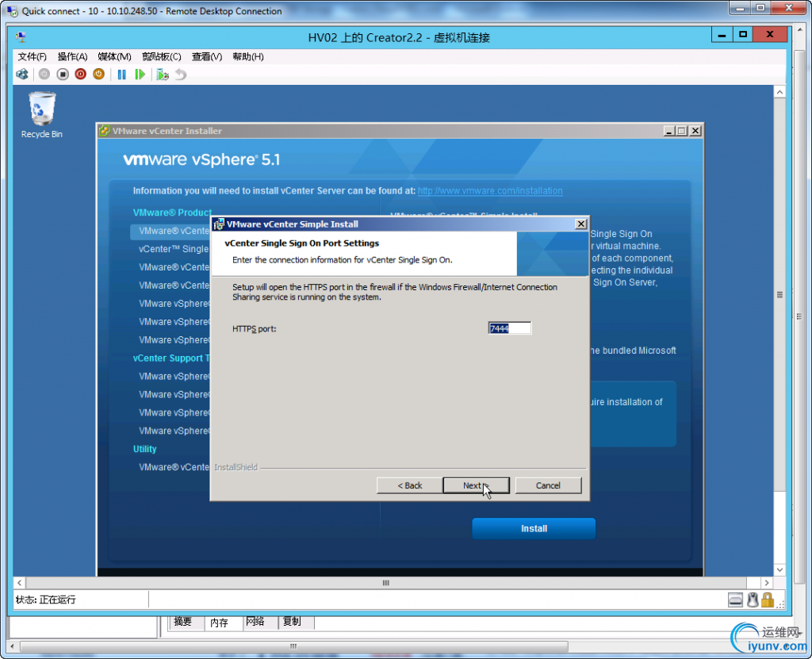Screen dimensions: 812x659
Task: Open the 剪贴板(C) menu
Action: pyautogui.click(x=162, y=56)
